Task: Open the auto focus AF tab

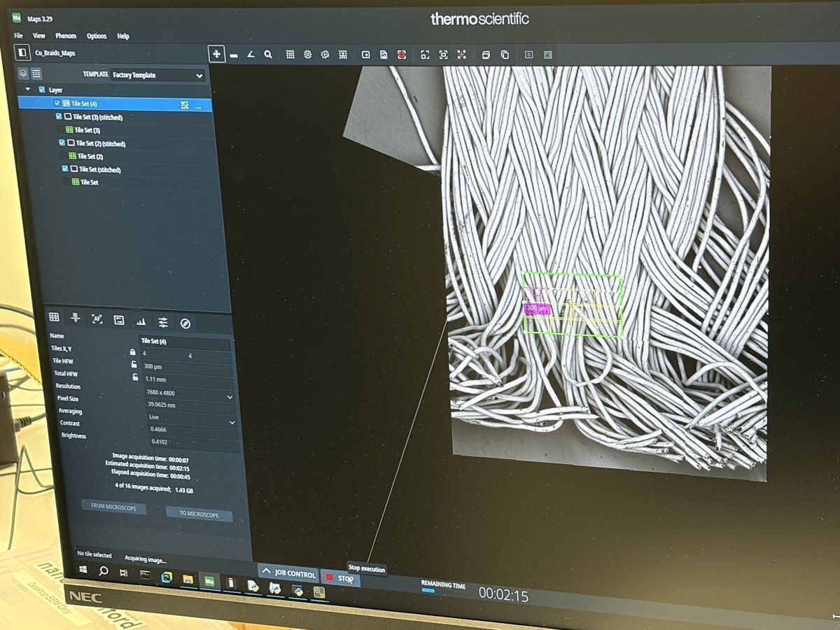Action: point(97,319)
